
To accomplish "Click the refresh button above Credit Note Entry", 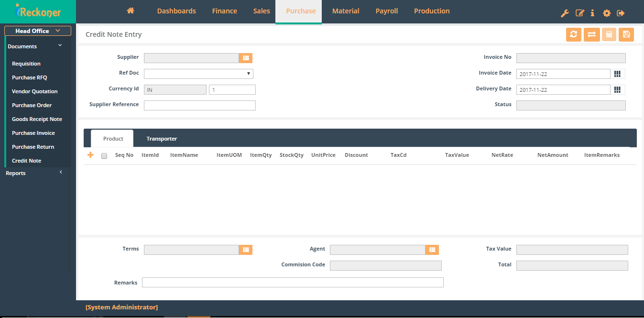I will (573, 34).
